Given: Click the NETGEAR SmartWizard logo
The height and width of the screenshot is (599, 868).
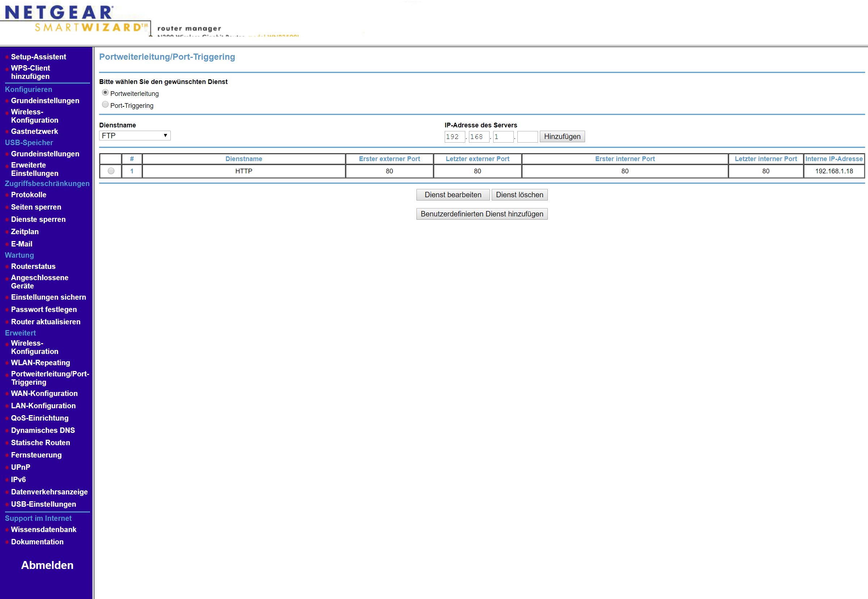Looking at the screenshot, I should 75,19.
